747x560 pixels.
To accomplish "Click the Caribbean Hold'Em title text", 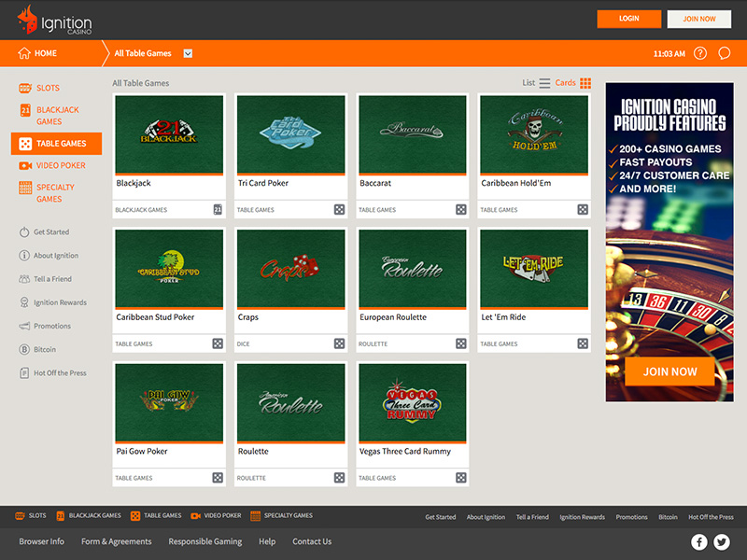I will click(516, 183).
